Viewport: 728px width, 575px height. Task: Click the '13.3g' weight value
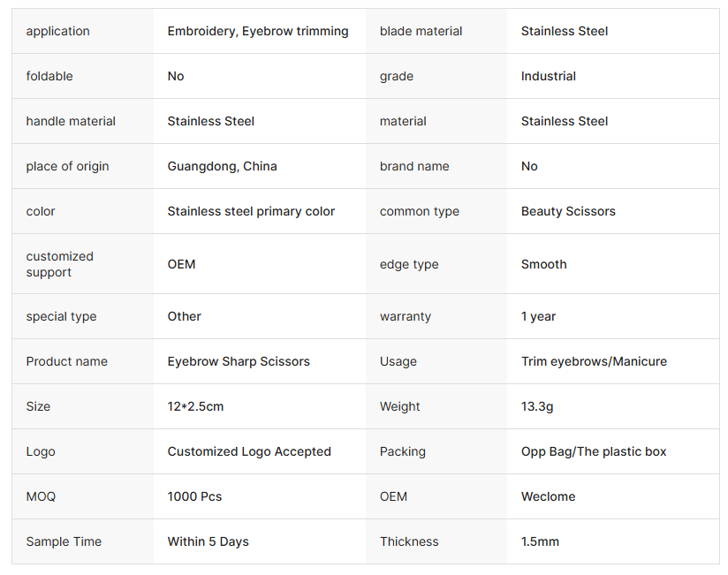point(537,406)
